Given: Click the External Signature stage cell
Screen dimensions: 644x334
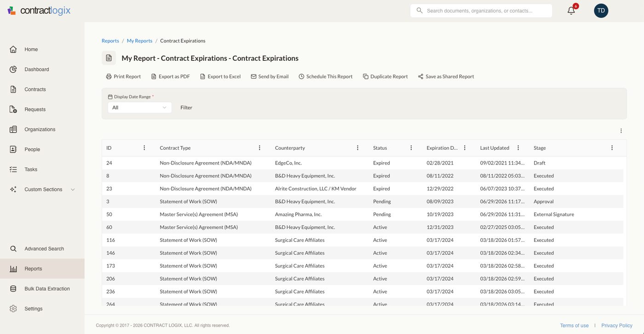Looking at the screenshot, I should tap(554, 214).
